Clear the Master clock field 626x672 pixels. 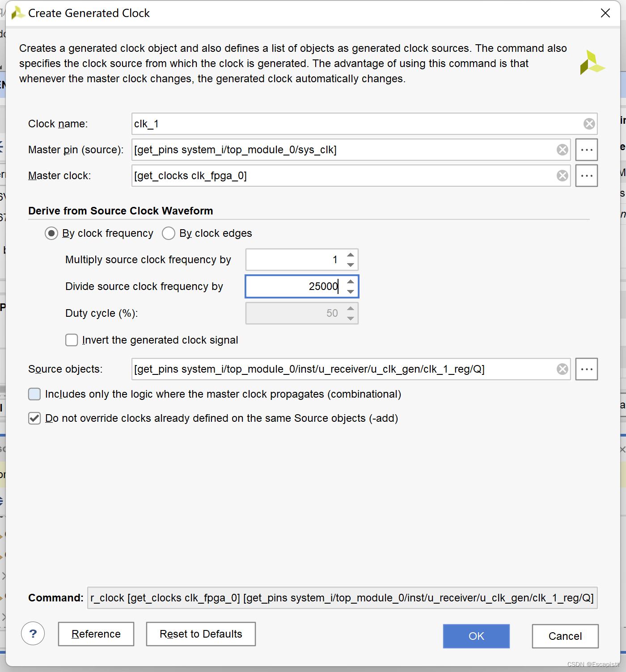tap(562, 176)
